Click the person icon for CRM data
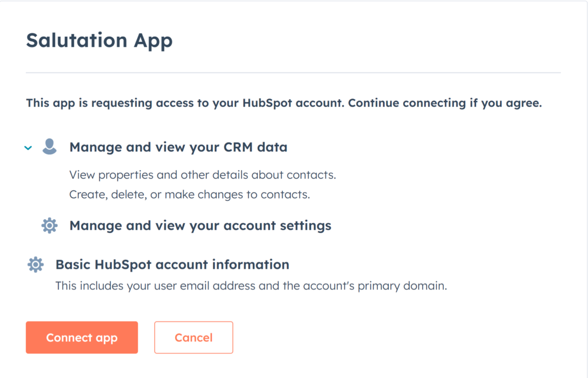Screen dimensions: 588x378 [x=49, y=146]
